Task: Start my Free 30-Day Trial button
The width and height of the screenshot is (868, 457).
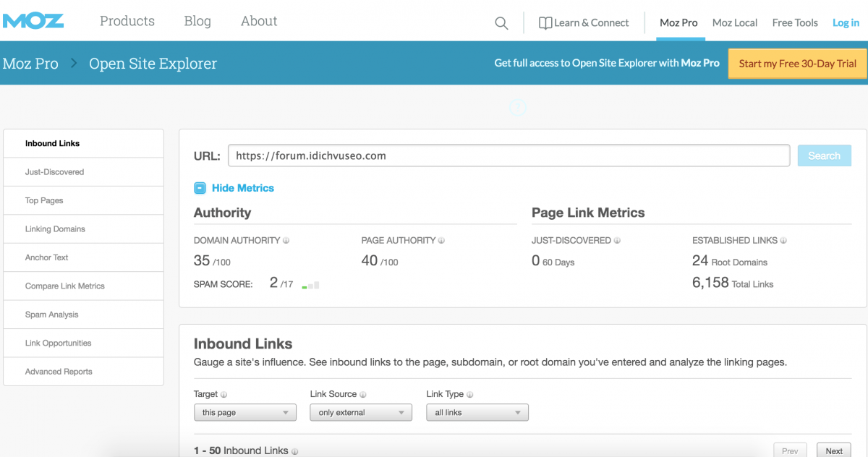Action: [x=798, y=64]
